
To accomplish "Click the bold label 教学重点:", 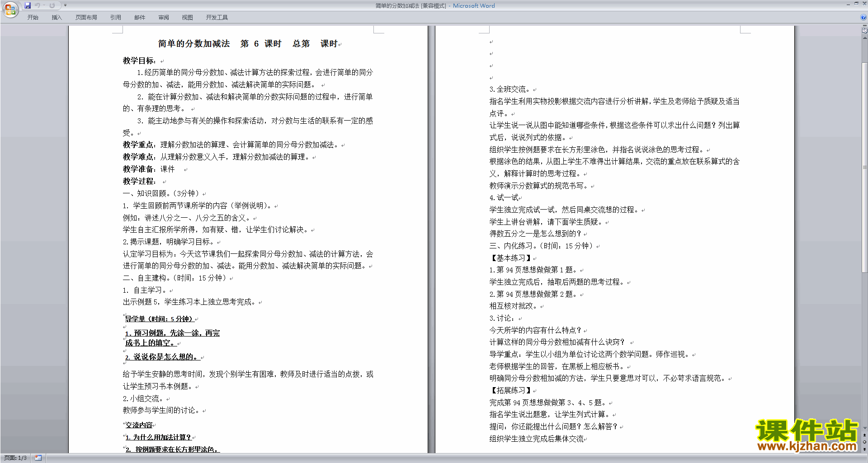I will (139, 145).
